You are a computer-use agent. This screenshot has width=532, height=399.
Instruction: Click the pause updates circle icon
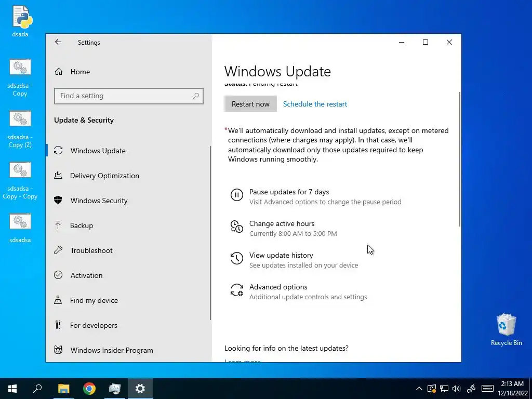click(x=237, y=195)
